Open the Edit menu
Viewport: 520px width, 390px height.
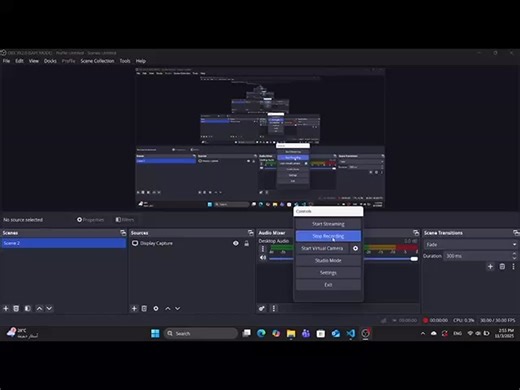pyautogui.click(x=19, y=61)
